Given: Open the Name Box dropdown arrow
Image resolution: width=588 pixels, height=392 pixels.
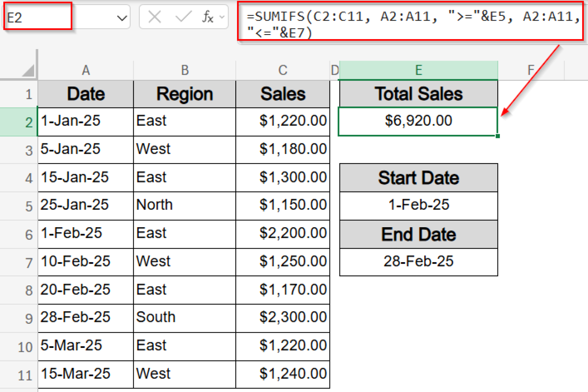Looking at the screenshot, I should 121,17.
